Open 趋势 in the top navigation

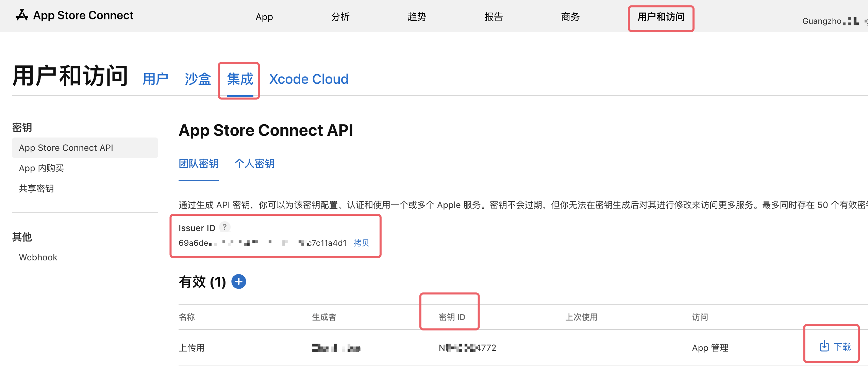coord(417,17)
